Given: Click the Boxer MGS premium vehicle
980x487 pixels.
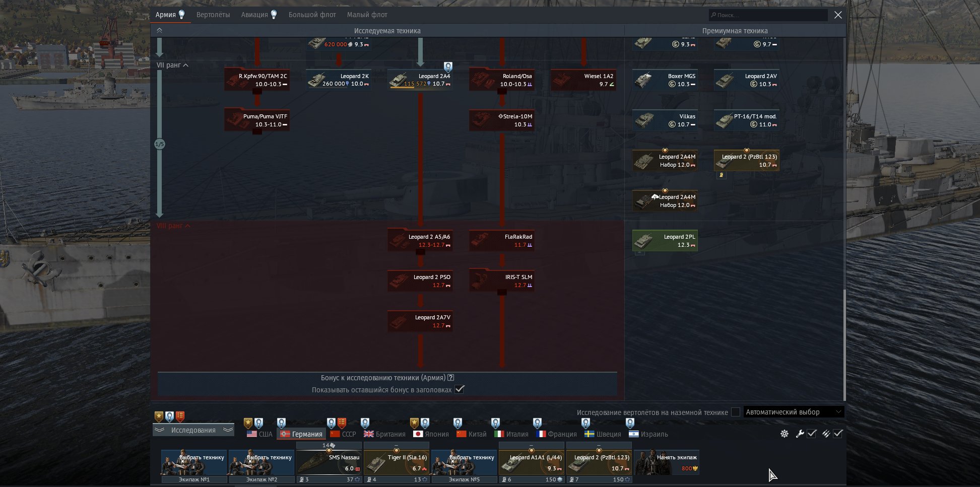Looking at the screenshot, I should click(x=665, y=80).
